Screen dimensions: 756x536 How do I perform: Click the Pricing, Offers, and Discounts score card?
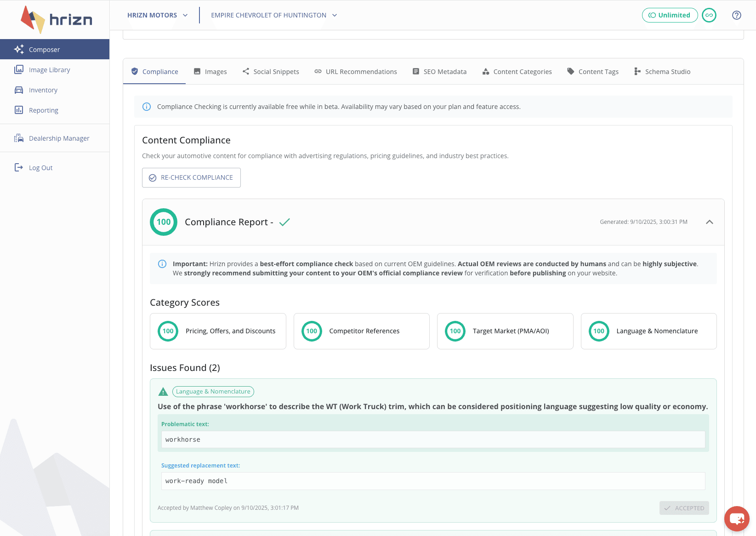point(218,331)
